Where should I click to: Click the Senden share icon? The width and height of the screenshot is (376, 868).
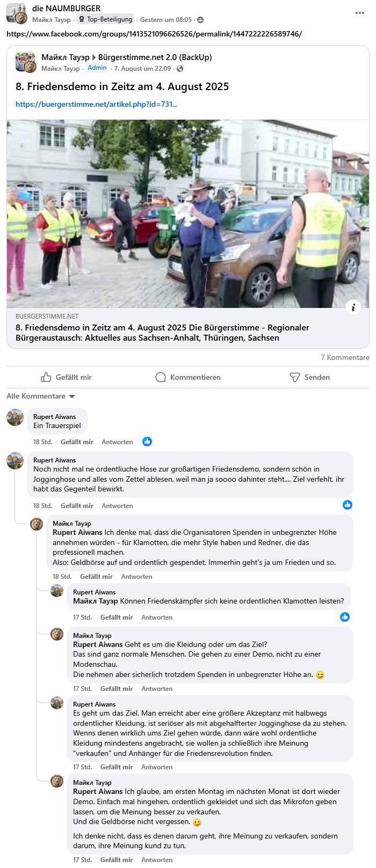[294, 377]
